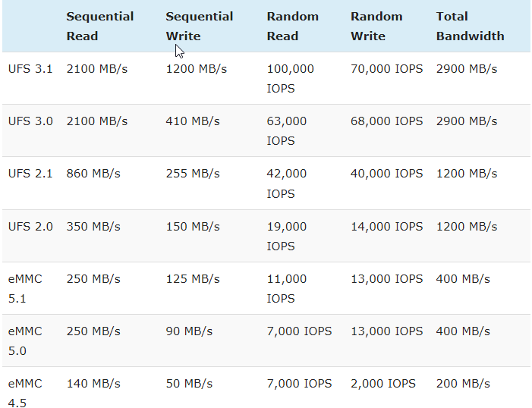Click the UFS 3.0 row label
This screenshot has width=532, height=408.
(30, 121)
